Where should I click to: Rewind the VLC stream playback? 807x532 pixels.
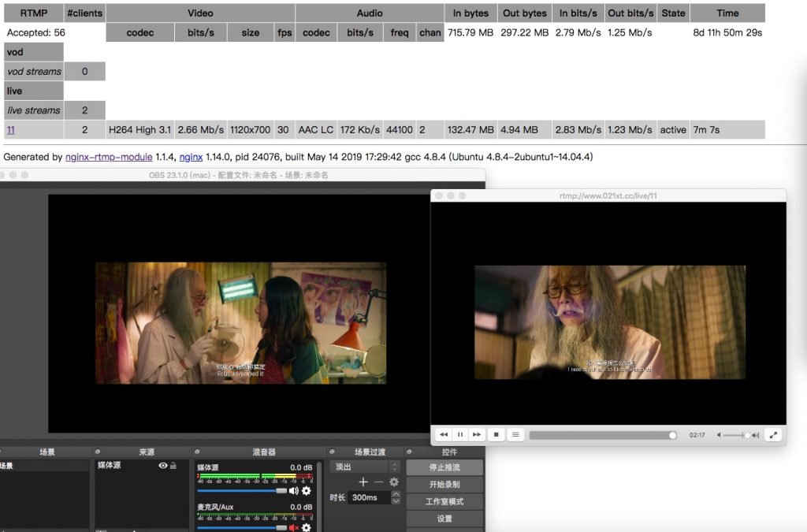[444, 435]
